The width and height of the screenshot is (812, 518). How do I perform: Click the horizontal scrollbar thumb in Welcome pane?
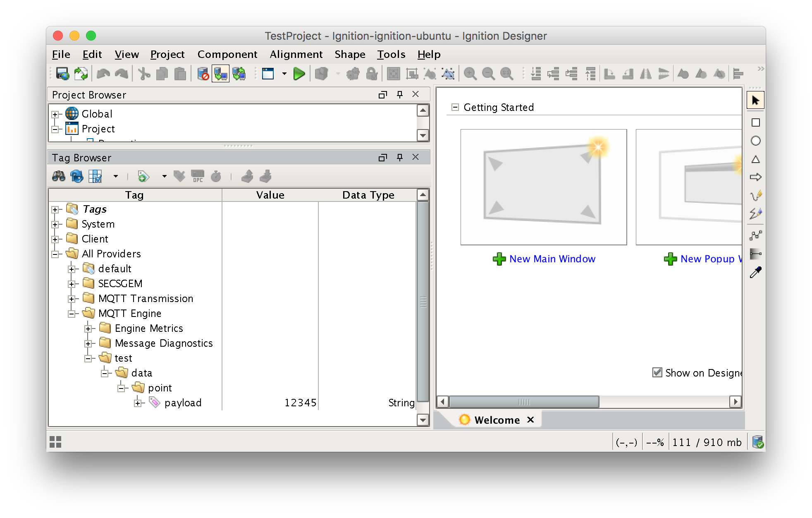click(524, 402)
